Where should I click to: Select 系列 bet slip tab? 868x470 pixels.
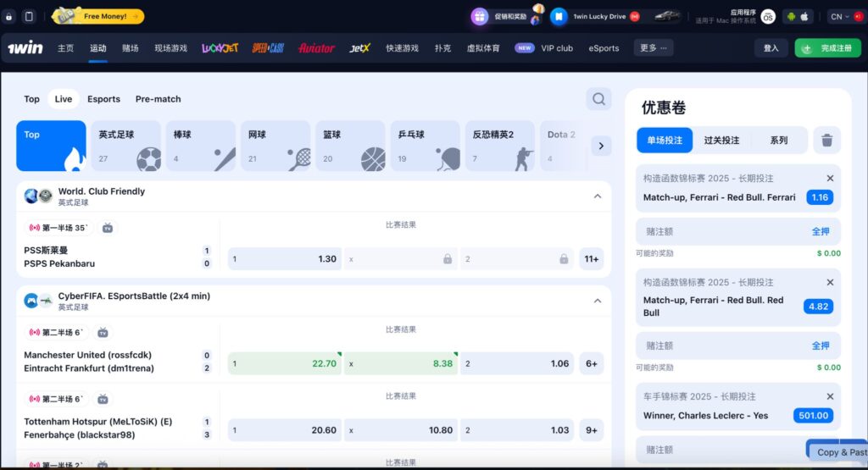[778, 141]
